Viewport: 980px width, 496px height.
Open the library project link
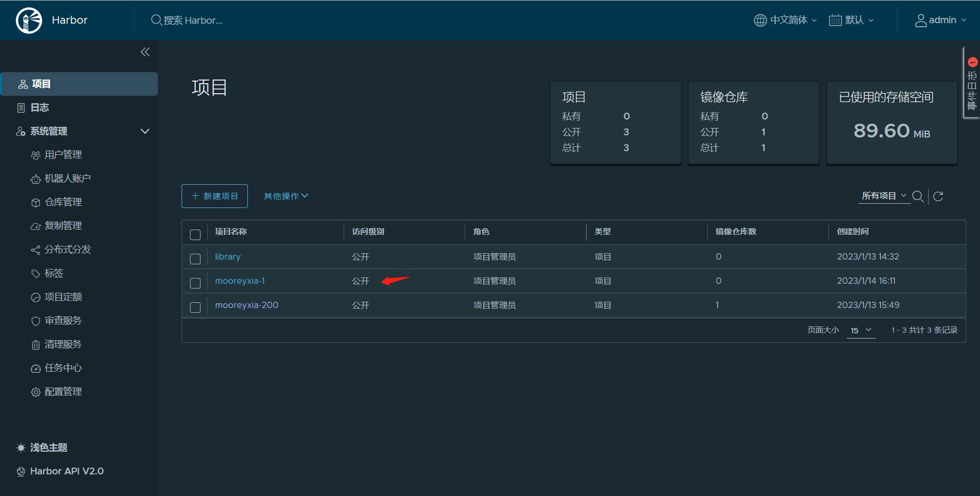(228, 256)
